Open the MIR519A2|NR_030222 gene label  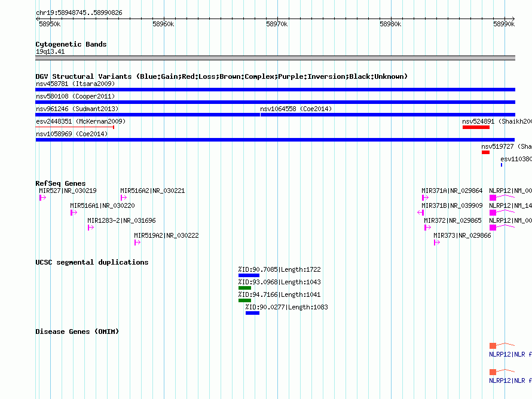pos(167,235)
